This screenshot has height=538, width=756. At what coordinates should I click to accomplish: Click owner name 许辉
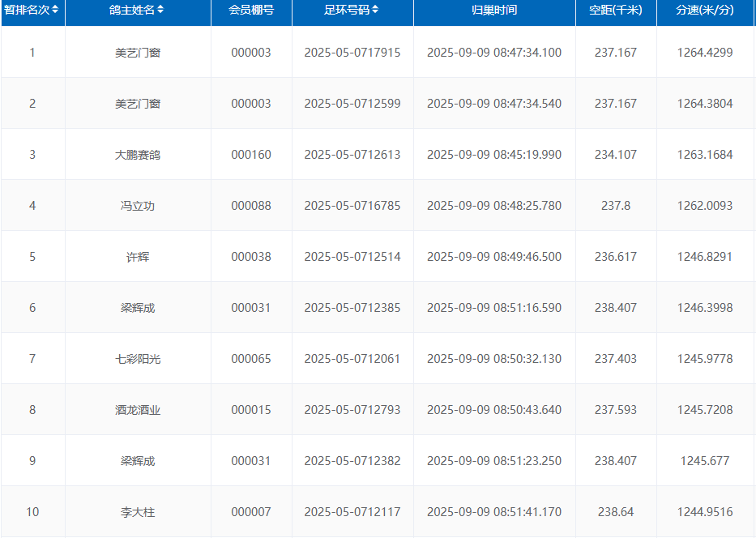(x=138, y=257)
